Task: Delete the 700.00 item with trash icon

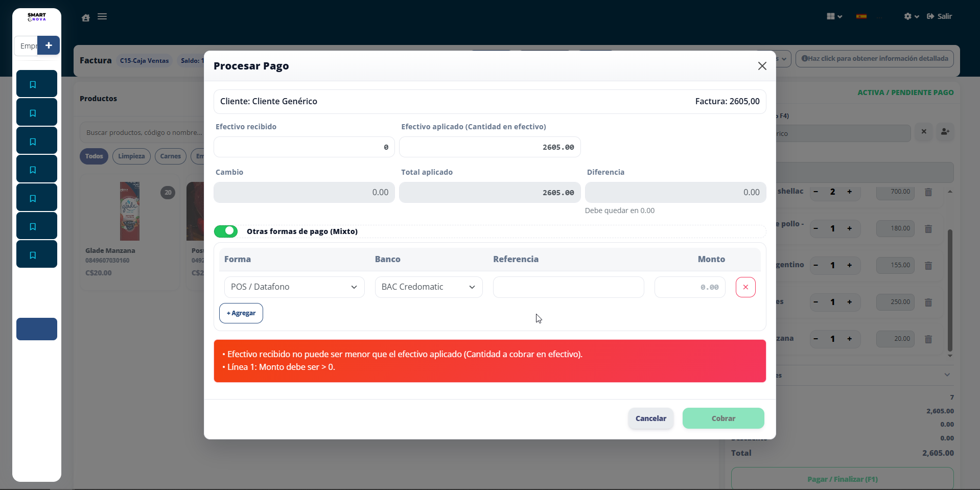Action: pyautogui.click(x=928, y=192)
